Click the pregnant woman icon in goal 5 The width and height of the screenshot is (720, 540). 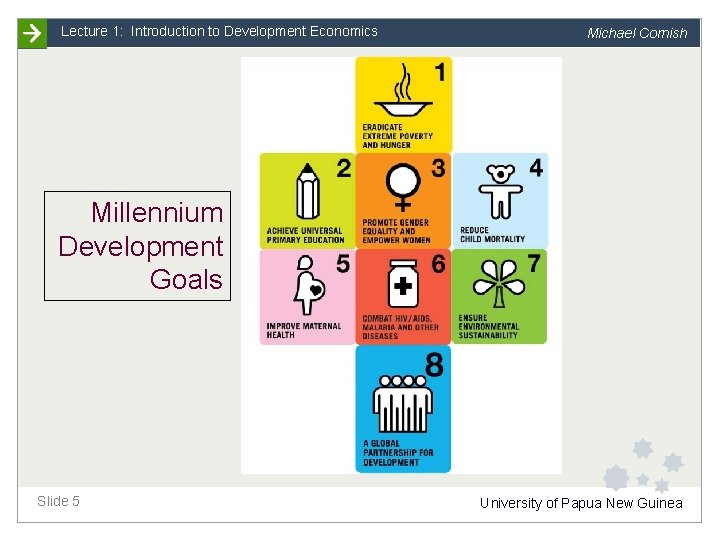point(309,285)
